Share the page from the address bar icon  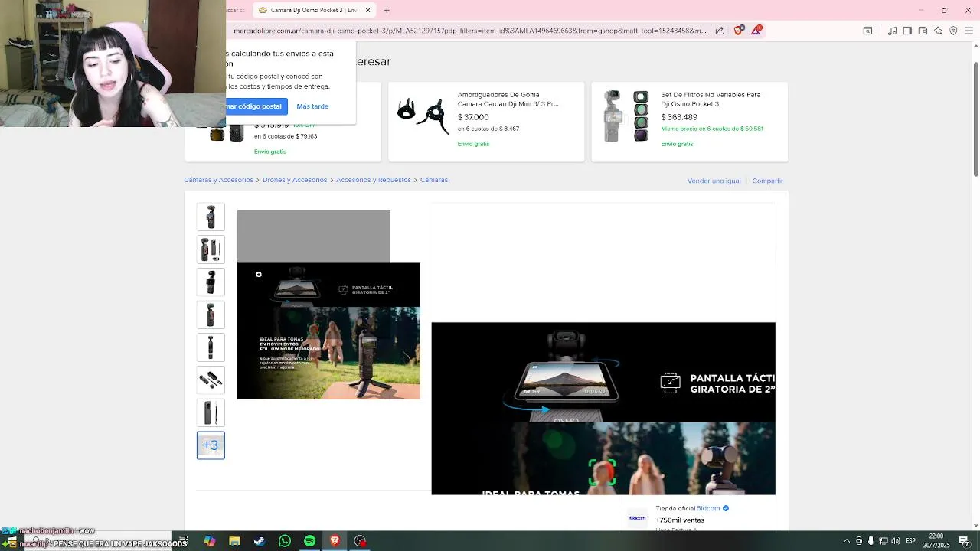(720, 31)
